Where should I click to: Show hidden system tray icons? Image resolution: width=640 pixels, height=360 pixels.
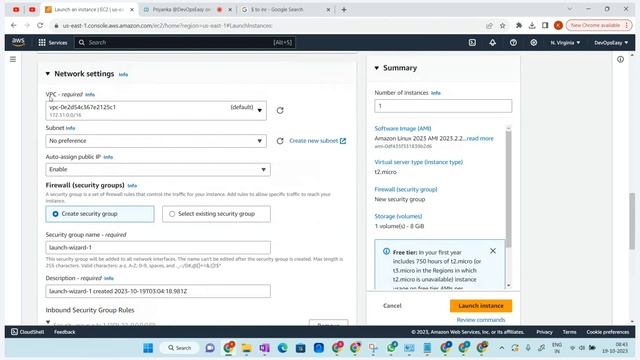[502, 348]
